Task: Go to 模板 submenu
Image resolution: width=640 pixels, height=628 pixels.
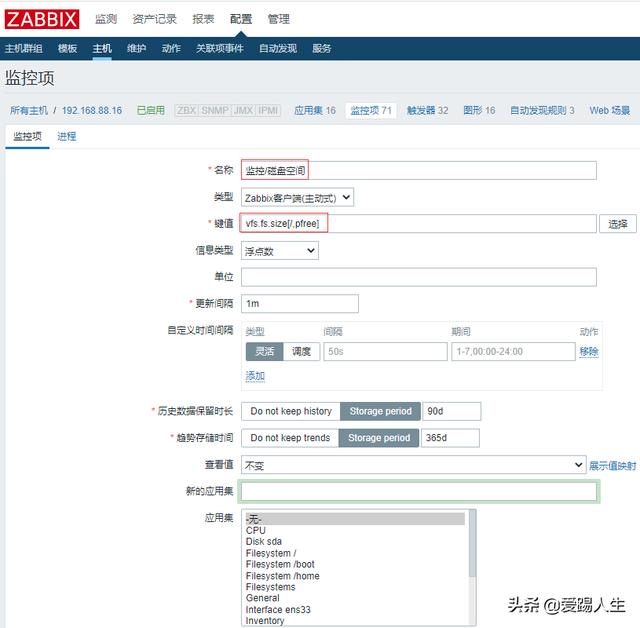Action: pyautogui.click(x=67, y=49)
